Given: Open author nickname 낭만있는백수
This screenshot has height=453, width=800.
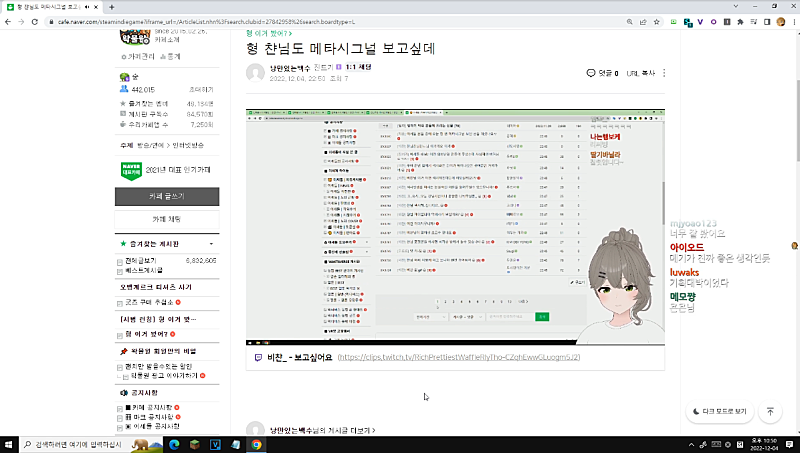Looking at the screenshot, I should point(290,68).
